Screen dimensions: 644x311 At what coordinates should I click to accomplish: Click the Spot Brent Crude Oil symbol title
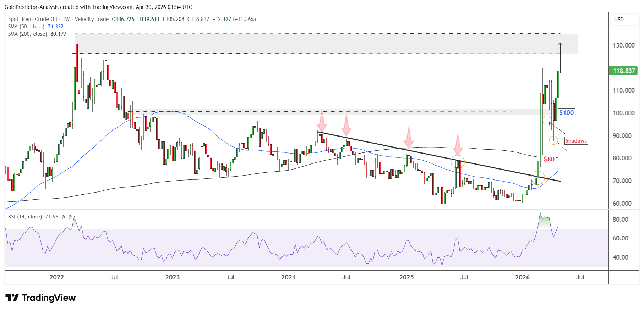click(33, 19)
